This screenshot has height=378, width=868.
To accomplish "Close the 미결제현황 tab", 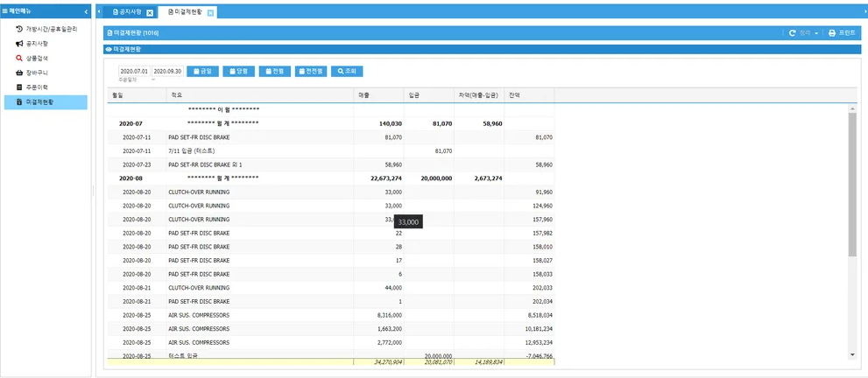I will [x=210, y=13].
